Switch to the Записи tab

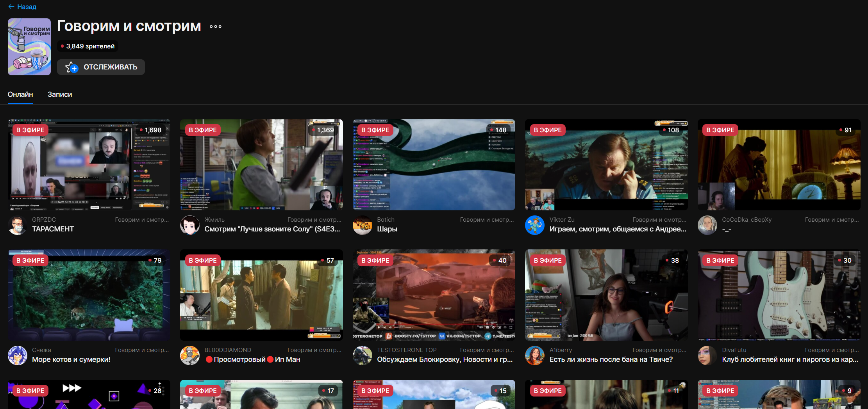[60, 94]
